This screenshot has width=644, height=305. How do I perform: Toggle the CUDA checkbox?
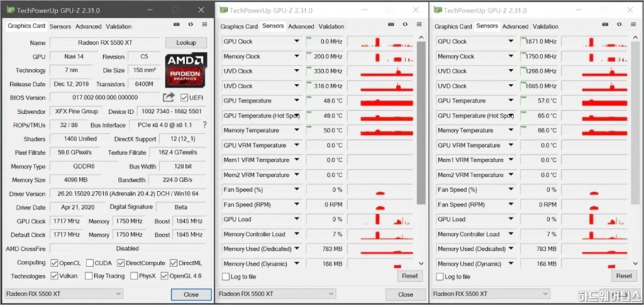89,263
